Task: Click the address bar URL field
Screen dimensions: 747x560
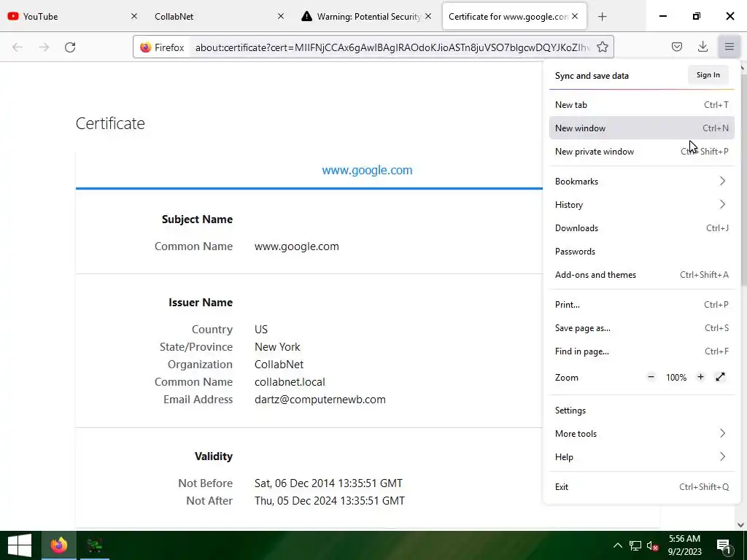Action: [392, 47]
